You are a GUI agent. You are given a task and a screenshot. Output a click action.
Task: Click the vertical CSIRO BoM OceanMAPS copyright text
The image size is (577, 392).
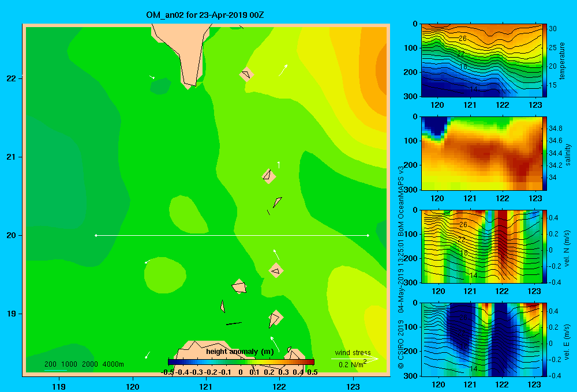401,267
